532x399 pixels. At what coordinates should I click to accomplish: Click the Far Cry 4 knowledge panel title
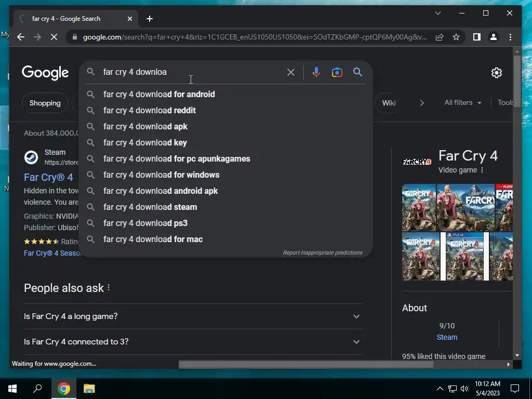pyautogui.click(x=468, y=156)
